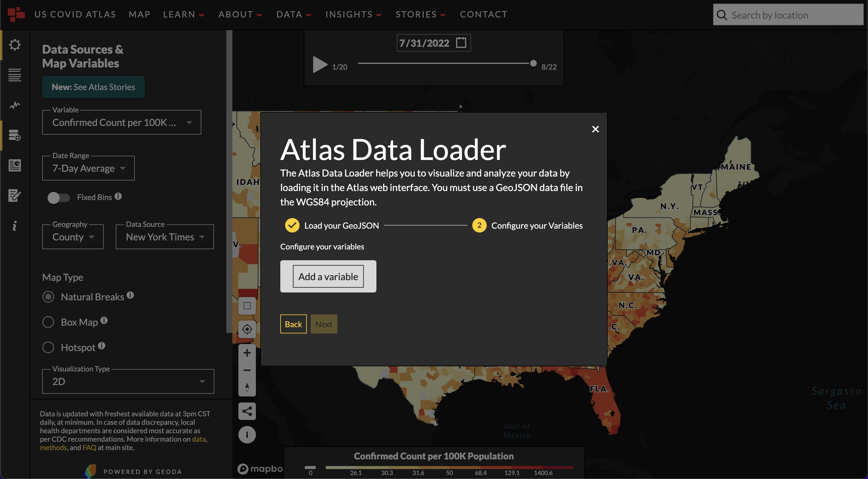Click the geolocate target button
Screen dimensions: 868x479
(x=247, y=329)
